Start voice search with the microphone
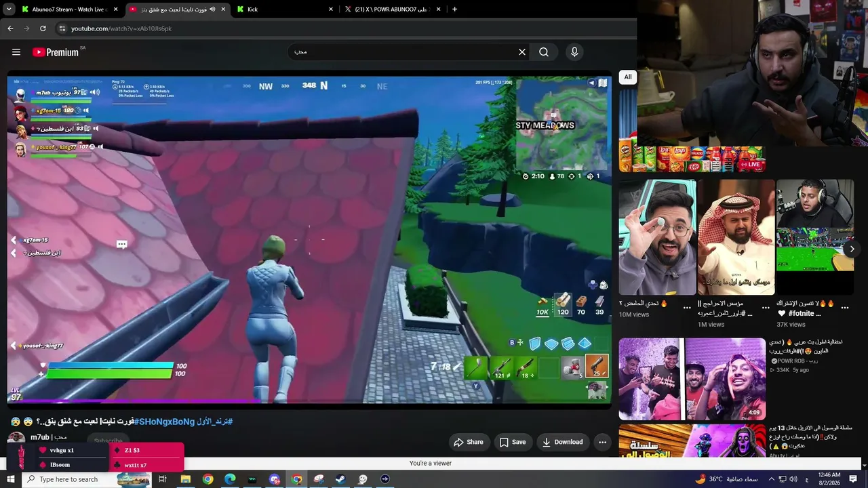 point(574,52)
